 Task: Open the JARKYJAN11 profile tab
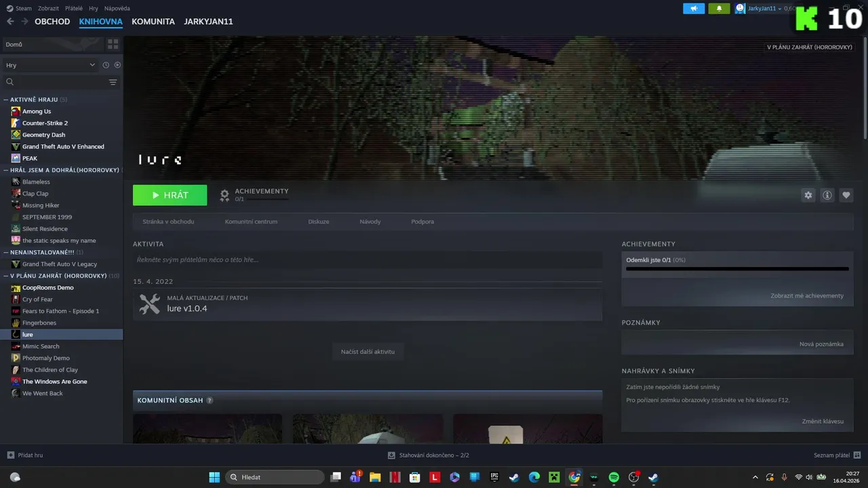point(208,22)
